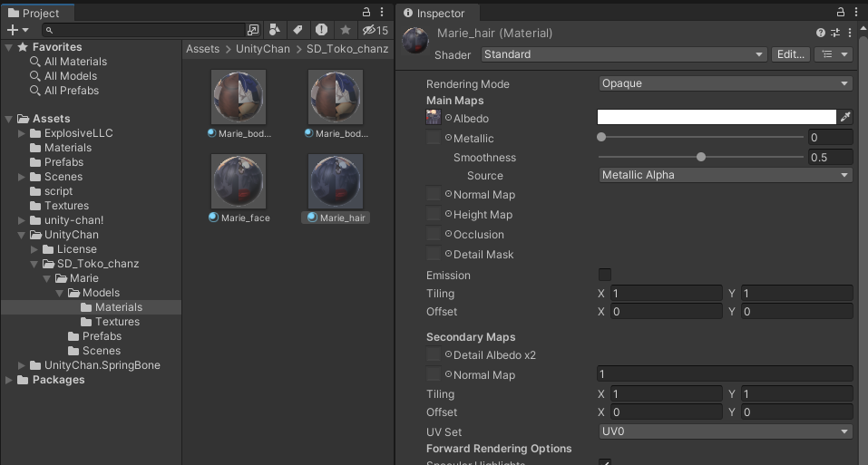
Task: Expand the unity-chan! folder
Action: tap(22, 220)
